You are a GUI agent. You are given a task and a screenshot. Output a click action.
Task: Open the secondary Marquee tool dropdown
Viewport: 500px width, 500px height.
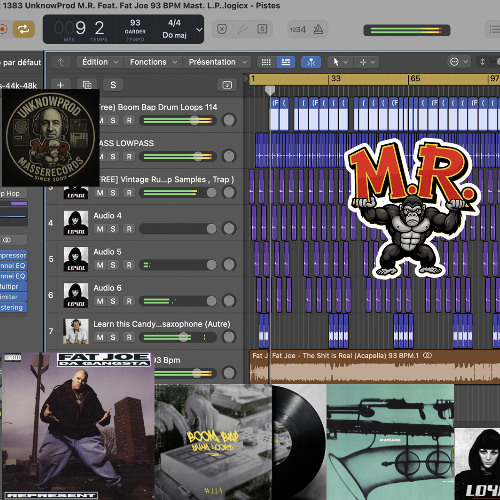368,62
